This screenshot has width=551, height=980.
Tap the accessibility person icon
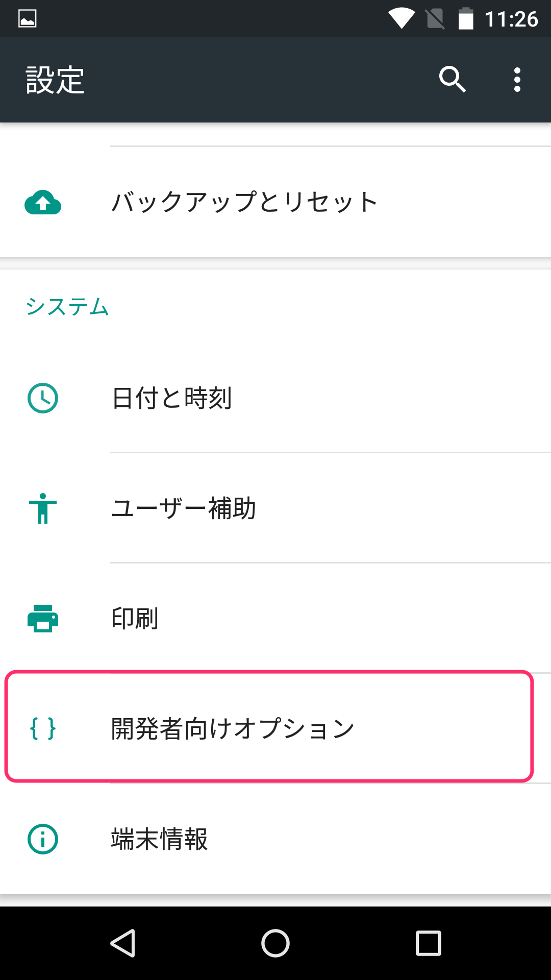[43, 508]
